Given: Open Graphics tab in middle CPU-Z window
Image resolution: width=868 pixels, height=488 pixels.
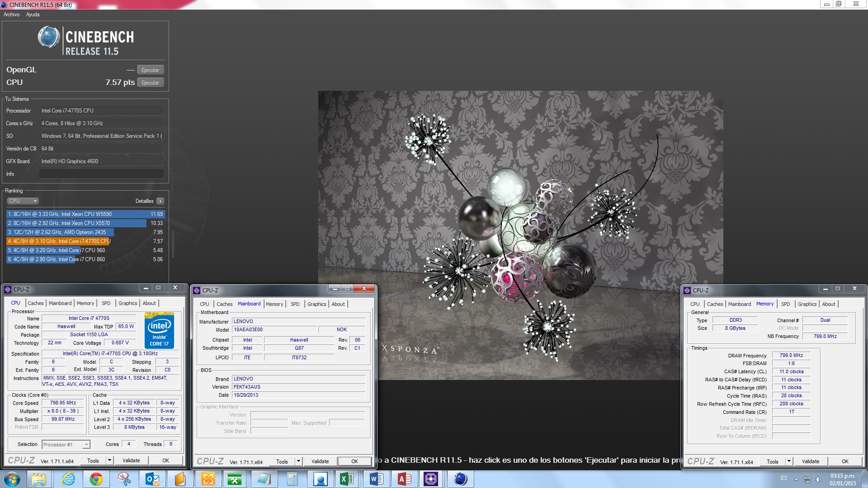Looking at the screenshot, I should 317,304.
